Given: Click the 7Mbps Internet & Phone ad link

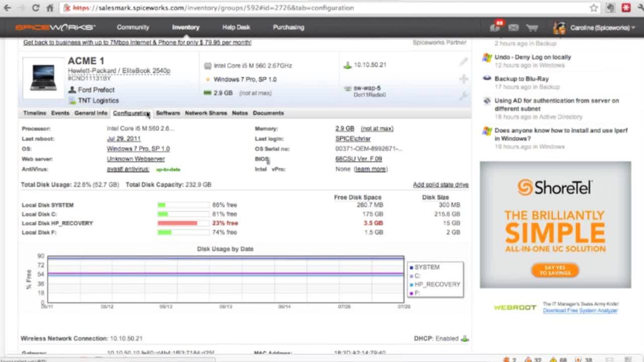Looking at the screenshot, I should tap(137, 42).
